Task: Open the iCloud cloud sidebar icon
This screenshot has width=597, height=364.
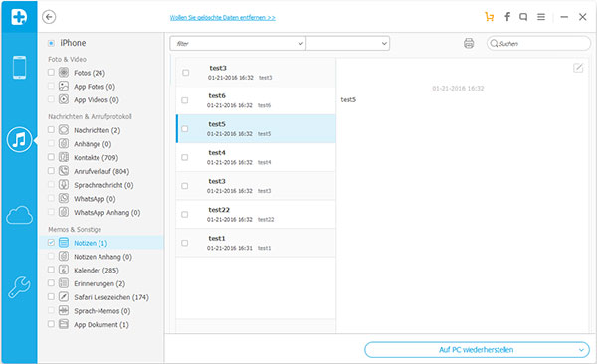Action: point(20,215)
